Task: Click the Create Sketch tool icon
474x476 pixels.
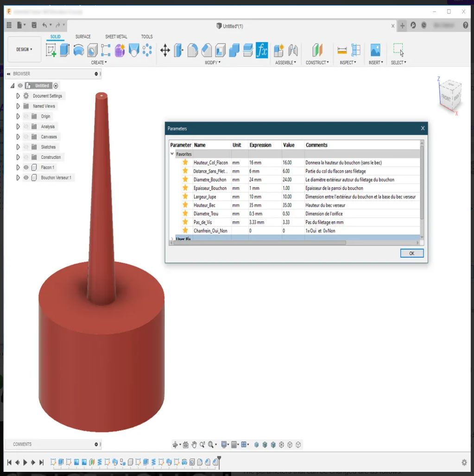Action: tap(51, 50)
